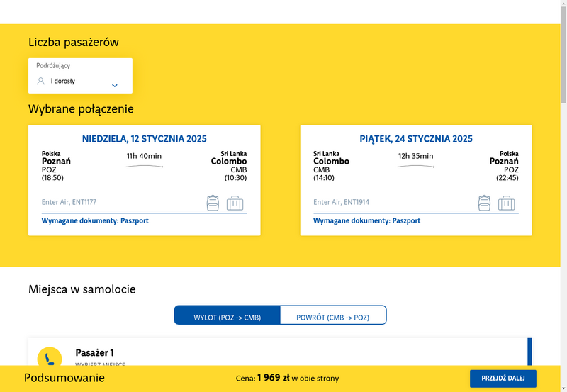Switch to POWRÓT (CMB -> POZ) tab
The width and height of the screenshot is (567, 392).
pos(333,315)
